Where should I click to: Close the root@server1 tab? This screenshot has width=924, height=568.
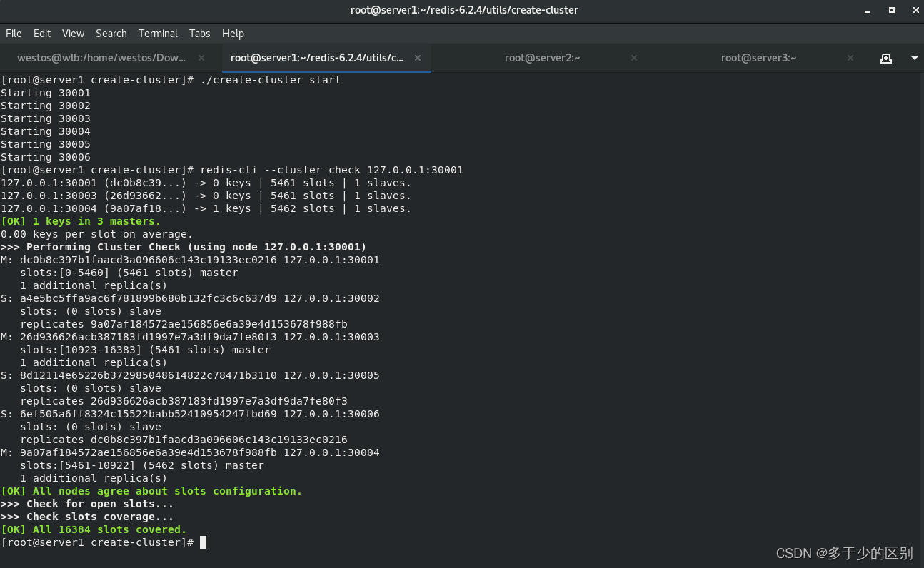click(x=418, y=58)
